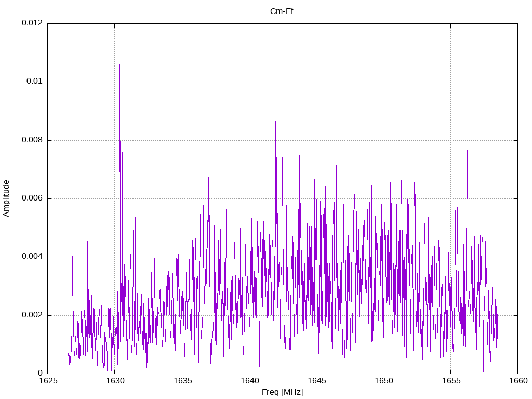This screenshot has width=532, height=399.
Task: Click the 0.01 y-axis tick label
Action: 35,82
